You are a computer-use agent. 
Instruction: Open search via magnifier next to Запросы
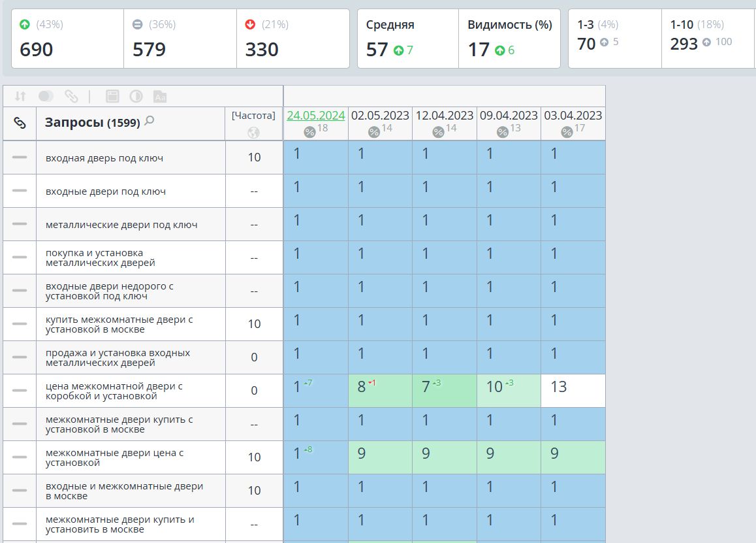pos(150,120)
